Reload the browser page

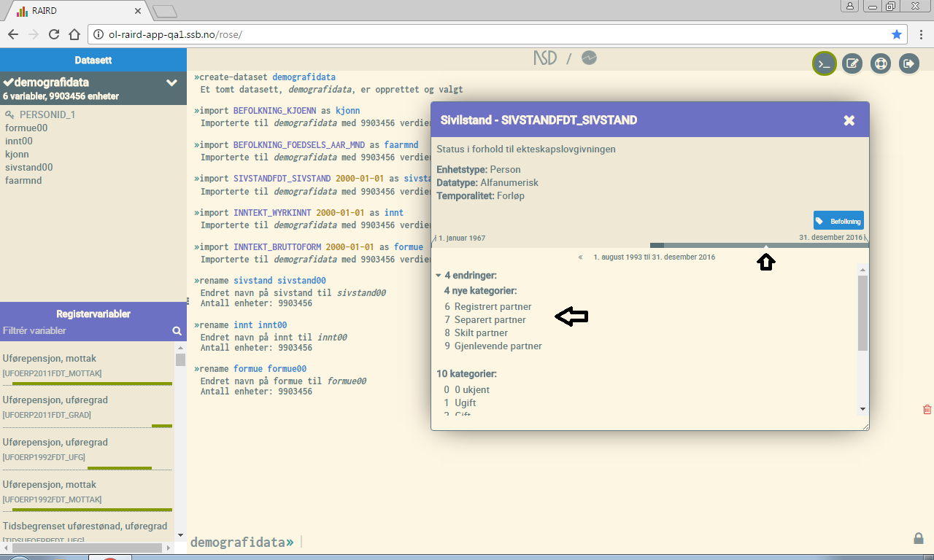(x=53, y=34)
